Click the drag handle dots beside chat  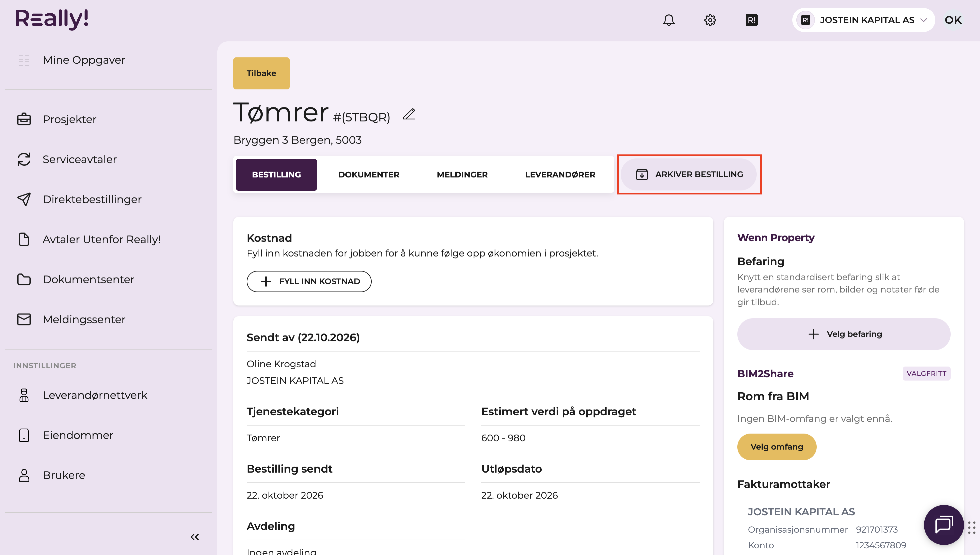click(x=972, y=528)
